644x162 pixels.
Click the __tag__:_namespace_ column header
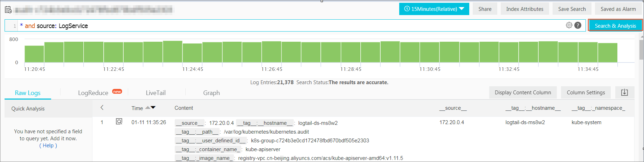[x=598, y=108]
